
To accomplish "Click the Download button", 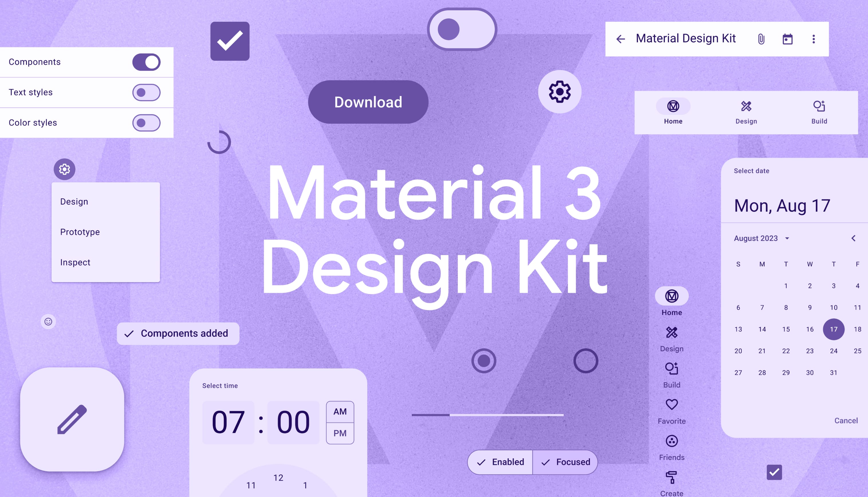I will (368, 102).
